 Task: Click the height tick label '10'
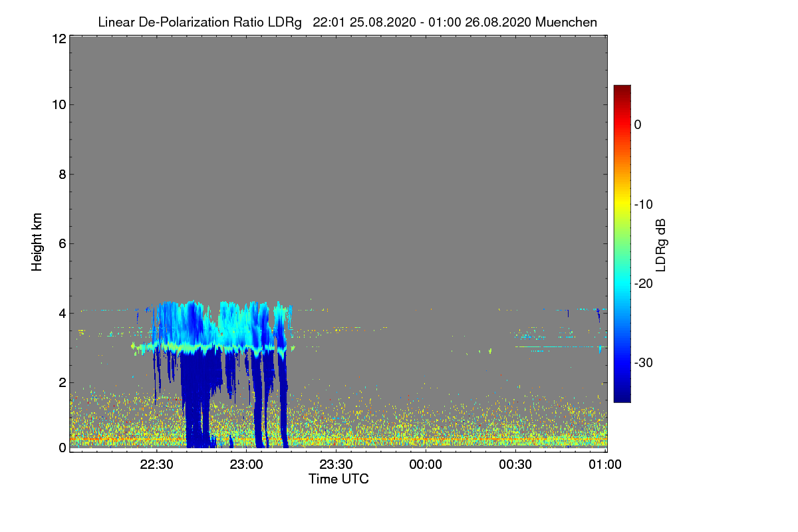(59, 104)
